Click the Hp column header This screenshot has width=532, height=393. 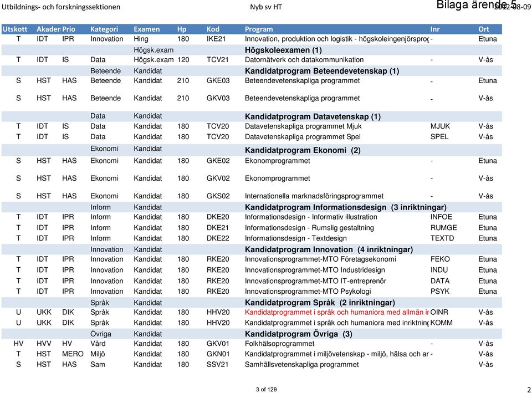click(182, 29)
